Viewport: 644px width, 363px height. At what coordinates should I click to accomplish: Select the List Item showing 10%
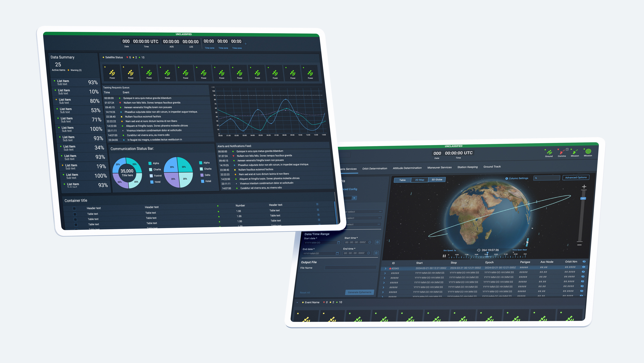[77, 92]
